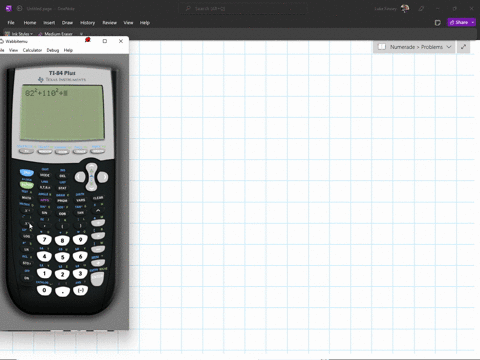Open the OneNote Home tab
The height and width of the screenshot is (360, 480).
30,23
